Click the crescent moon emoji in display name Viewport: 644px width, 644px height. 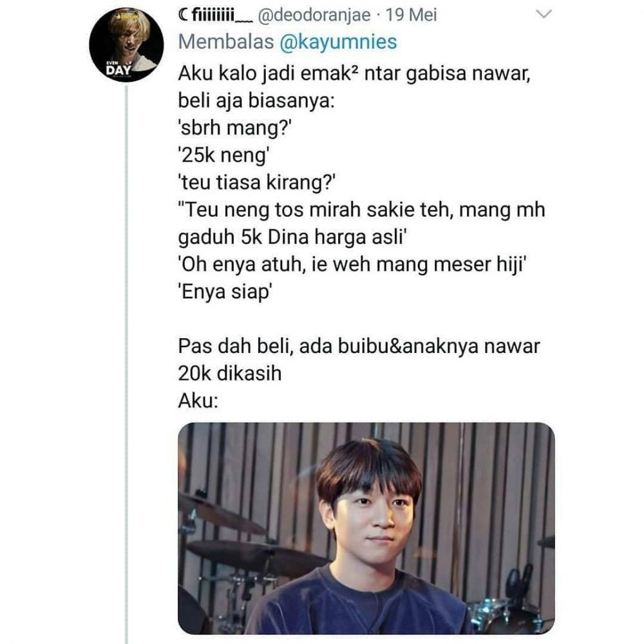tap(184, 15)
